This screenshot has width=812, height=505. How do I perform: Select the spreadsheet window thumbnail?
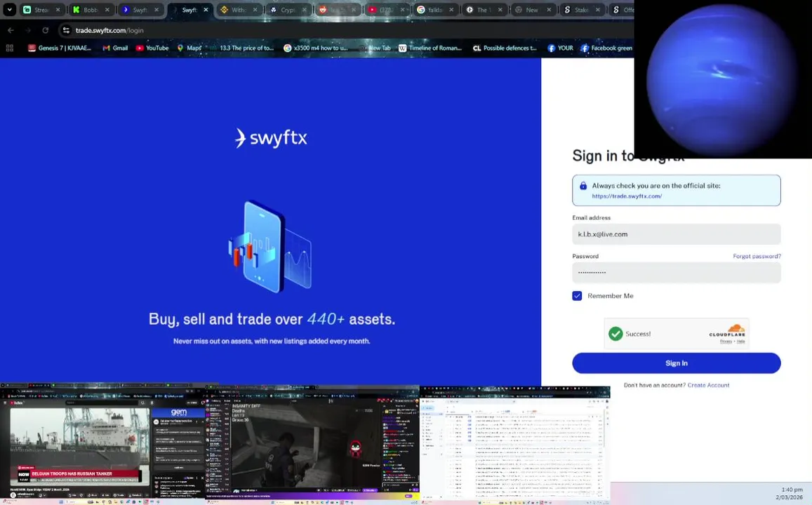515,444
